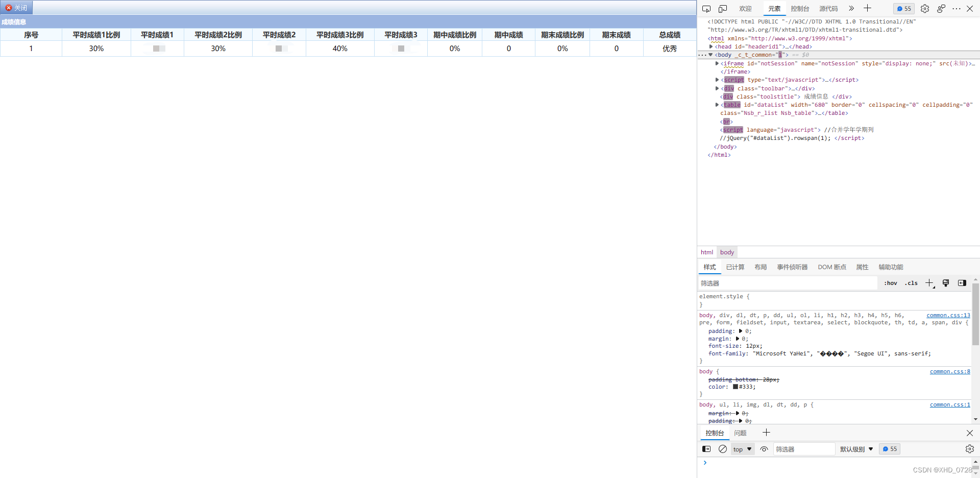
Task: Expand the iframe notSession node
Action: 717,63
